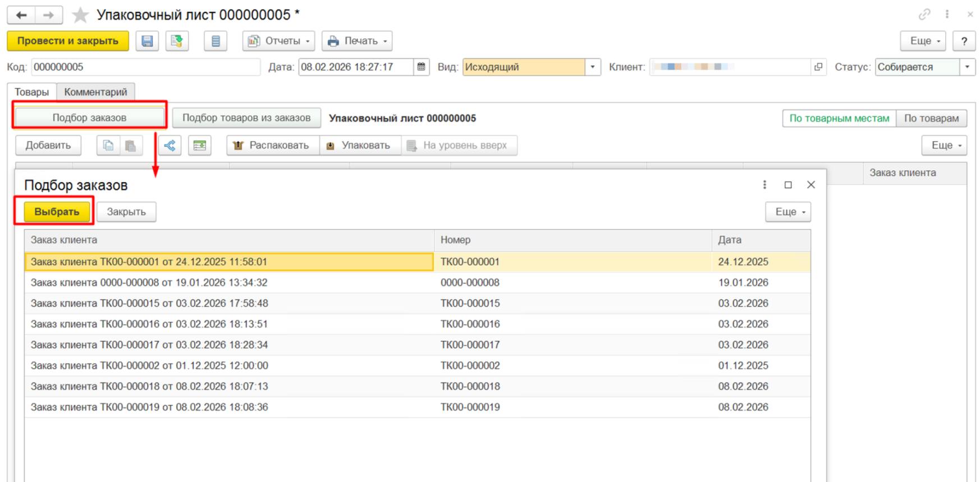Go forward with the right arrow button

pyautogui.click(x=49, y=15)
